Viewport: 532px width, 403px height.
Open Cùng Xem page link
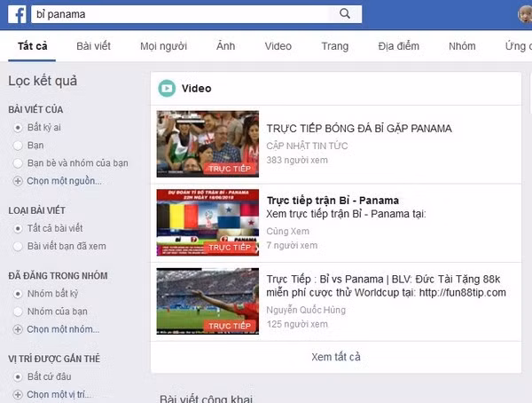click(x=287, y=231)
